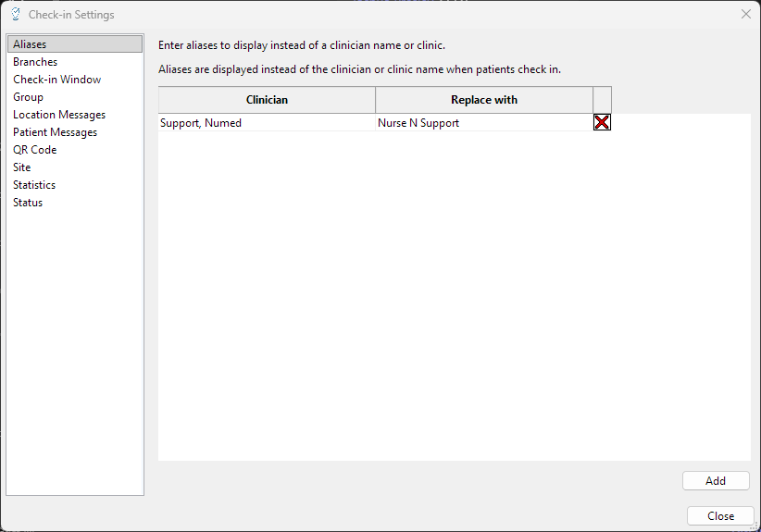The height and width of the screenshot is (532, 761).
Task: View the Statistics settings page
Action: (34, 185)
